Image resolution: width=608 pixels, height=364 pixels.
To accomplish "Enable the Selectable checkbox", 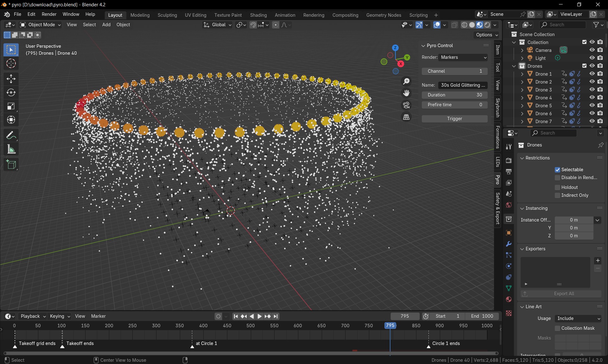I will click(x=558, y=170).
